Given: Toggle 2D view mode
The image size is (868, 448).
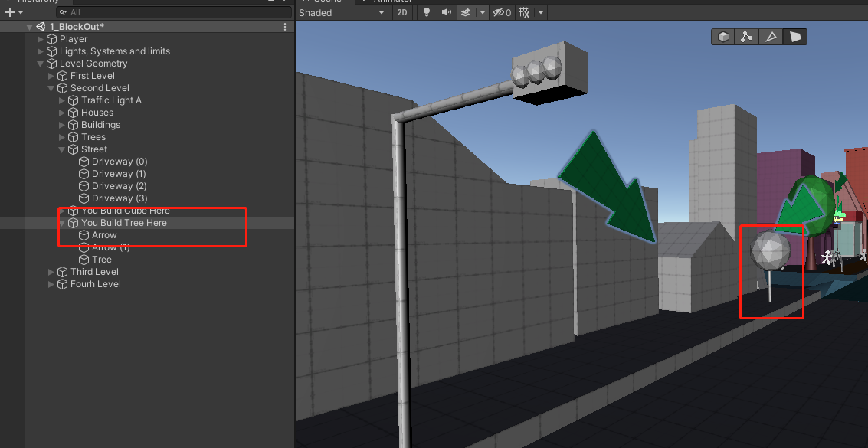Looking at the screenshot, I should pos(401,12).
